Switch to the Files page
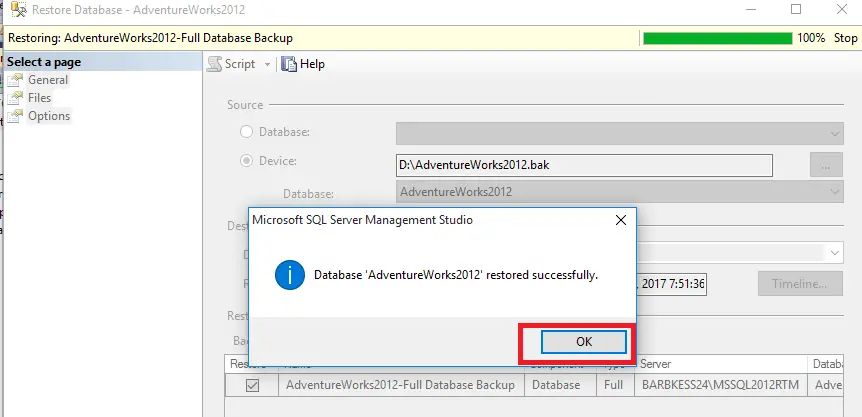 (39, 98)
